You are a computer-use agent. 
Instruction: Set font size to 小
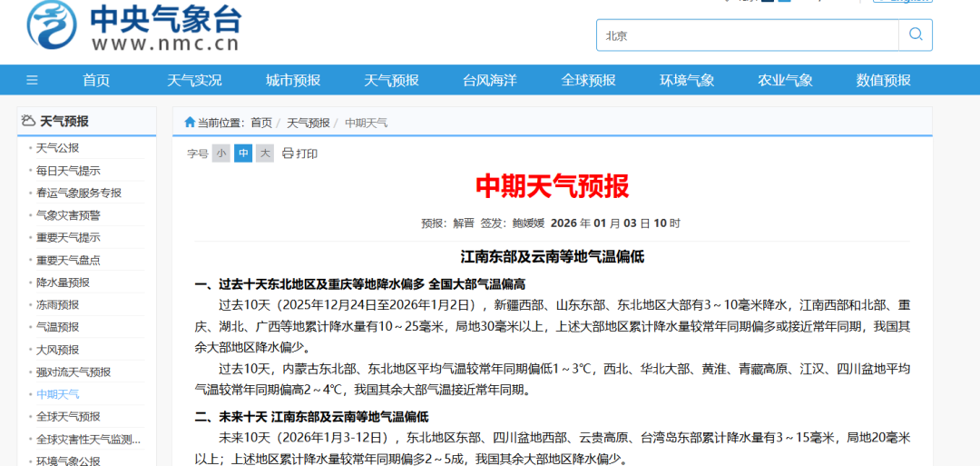[x=220, y=154]
